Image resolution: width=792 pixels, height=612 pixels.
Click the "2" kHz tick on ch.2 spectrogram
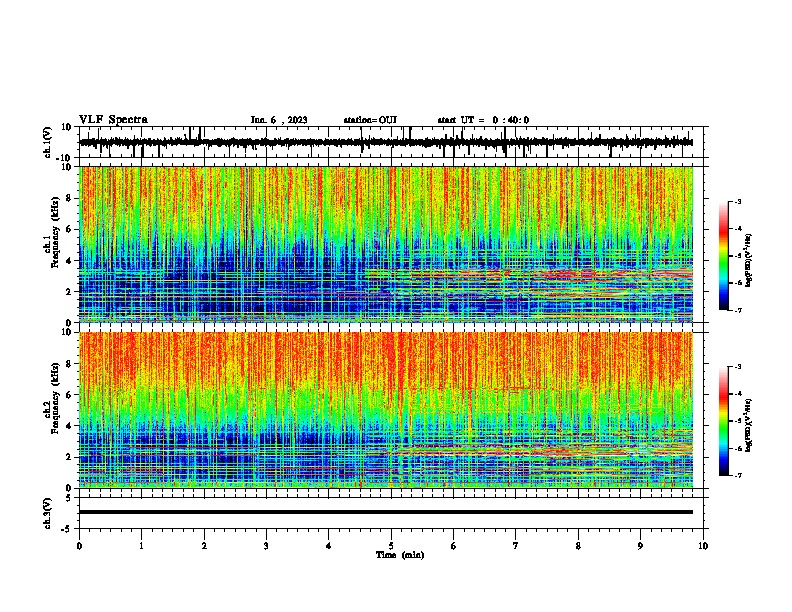[x=70, y=457]
